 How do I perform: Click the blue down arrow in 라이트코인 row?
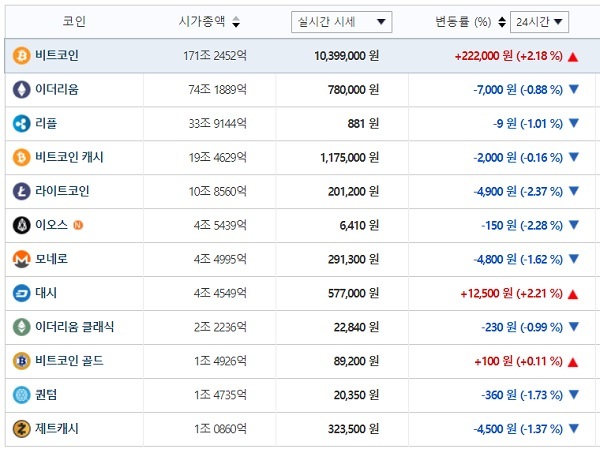574,191
